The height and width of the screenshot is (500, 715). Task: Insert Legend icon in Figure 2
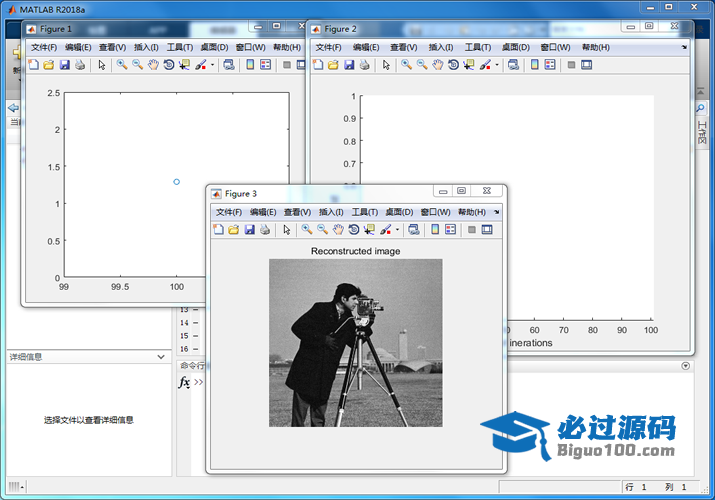pos(550,65)
